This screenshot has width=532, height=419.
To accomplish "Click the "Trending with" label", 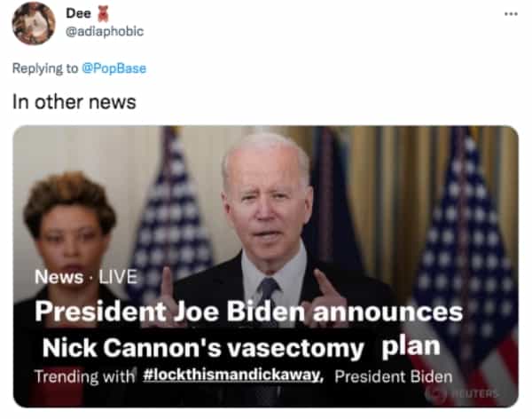I will pos(84,376).
